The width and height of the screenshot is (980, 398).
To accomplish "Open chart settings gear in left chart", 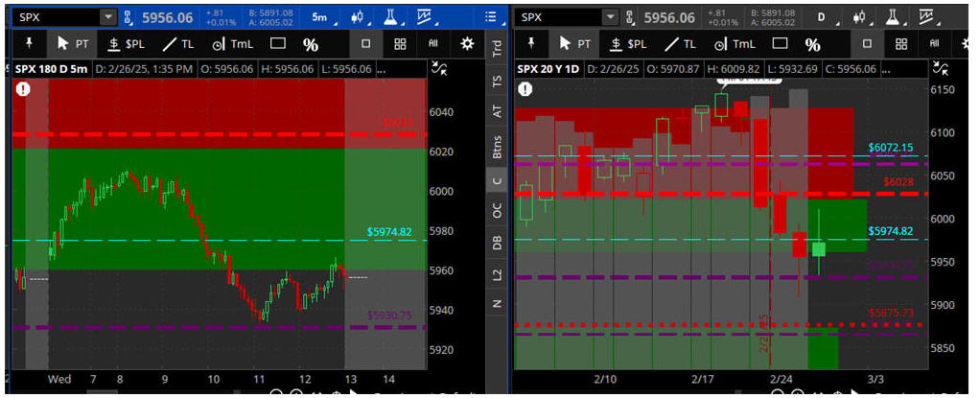I will click(x=467, y=43).
